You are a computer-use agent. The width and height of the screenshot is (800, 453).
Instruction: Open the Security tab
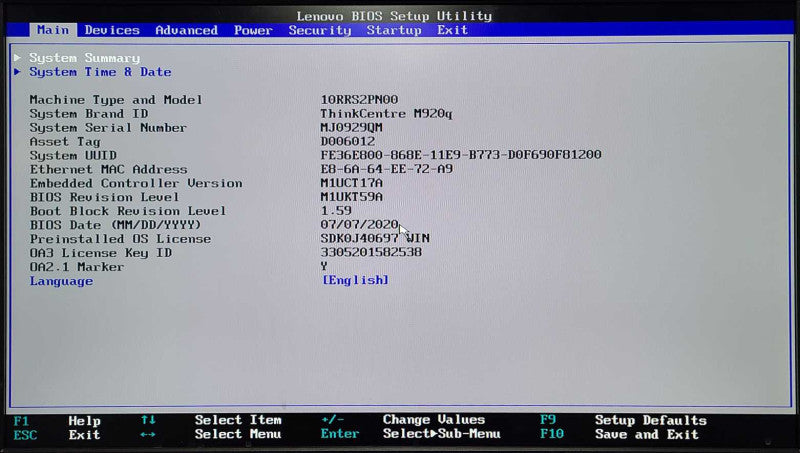(x=320, y=30)
